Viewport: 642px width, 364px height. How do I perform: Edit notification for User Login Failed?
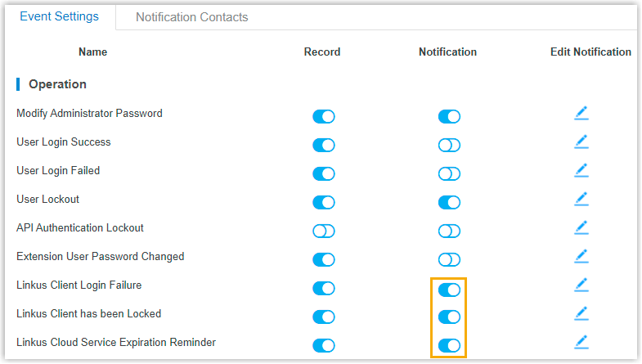581,171
